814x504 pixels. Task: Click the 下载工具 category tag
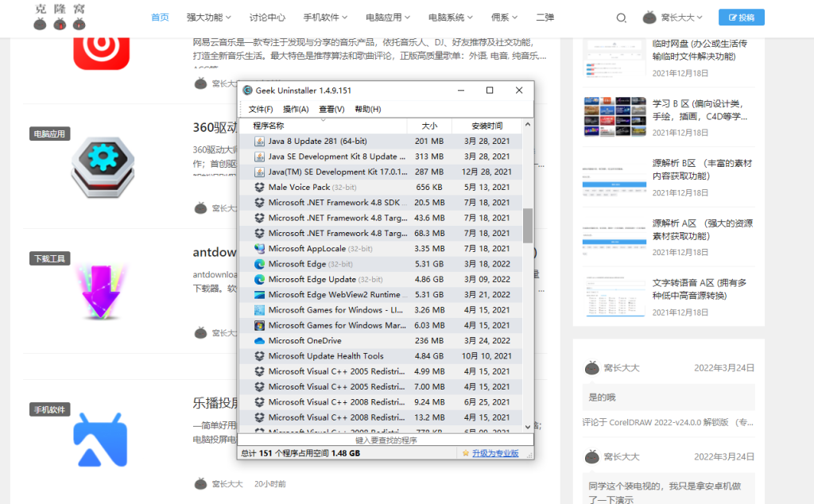pos(49,258)
